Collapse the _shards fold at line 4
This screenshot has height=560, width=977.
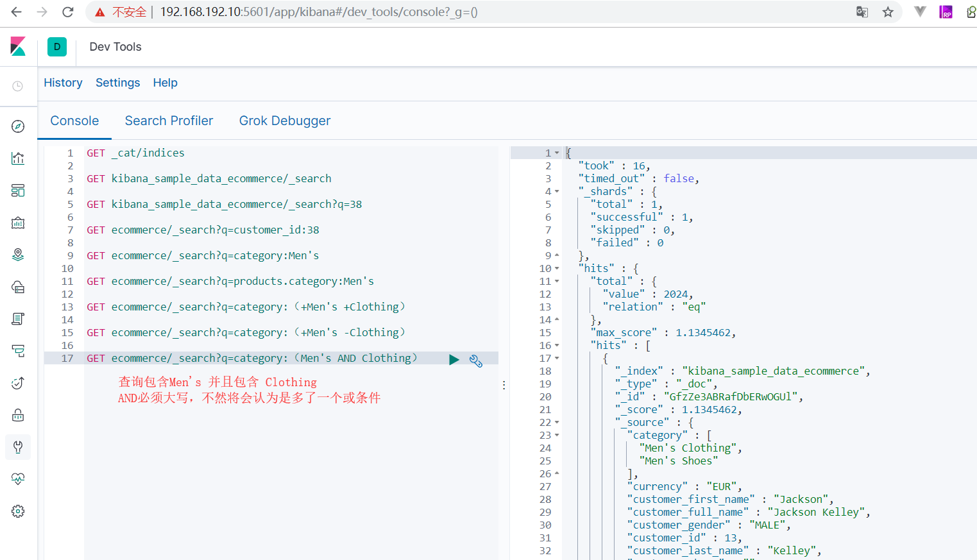point(557,192)
